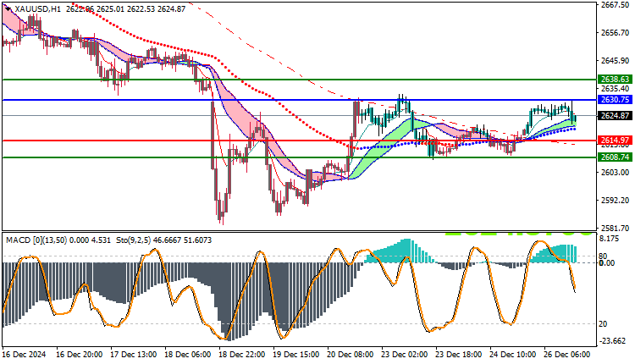Click the blue 2630.75 price label
The height and width of the screenshot is (364, 635).
[615, 100]
